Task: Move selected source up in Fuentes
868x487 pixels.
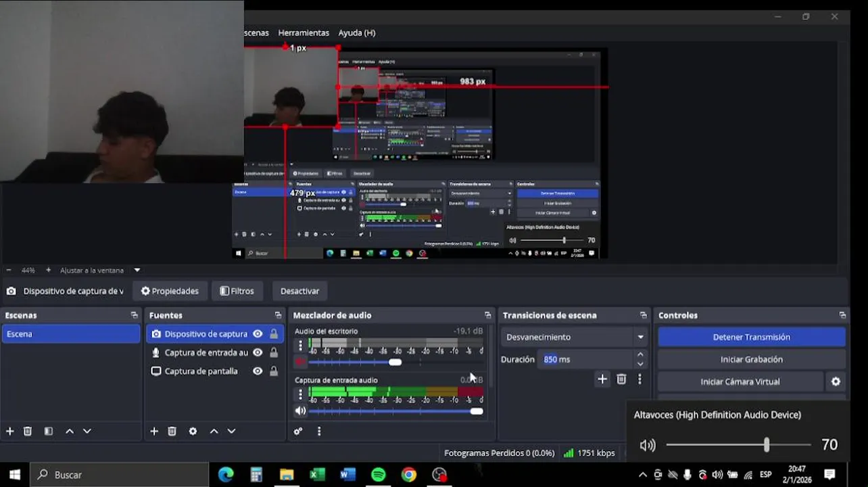Action: (214, 432)
